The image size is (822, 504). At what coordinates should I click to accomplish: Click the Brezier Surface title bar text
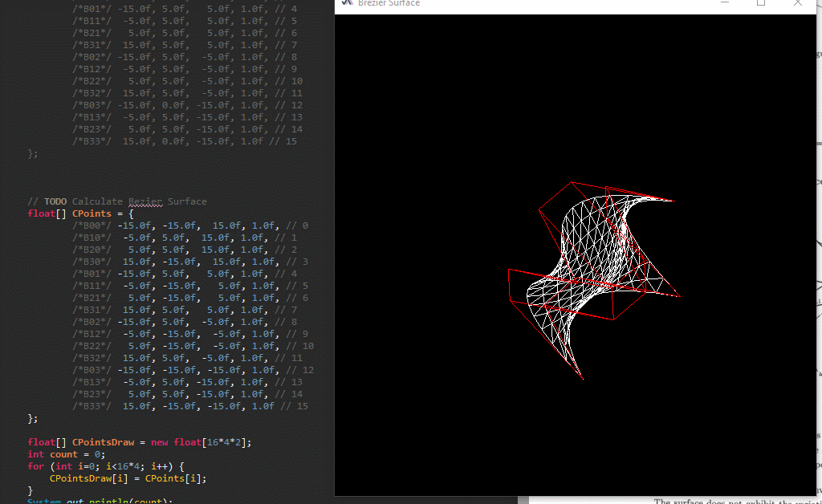(x=389, y=3)
